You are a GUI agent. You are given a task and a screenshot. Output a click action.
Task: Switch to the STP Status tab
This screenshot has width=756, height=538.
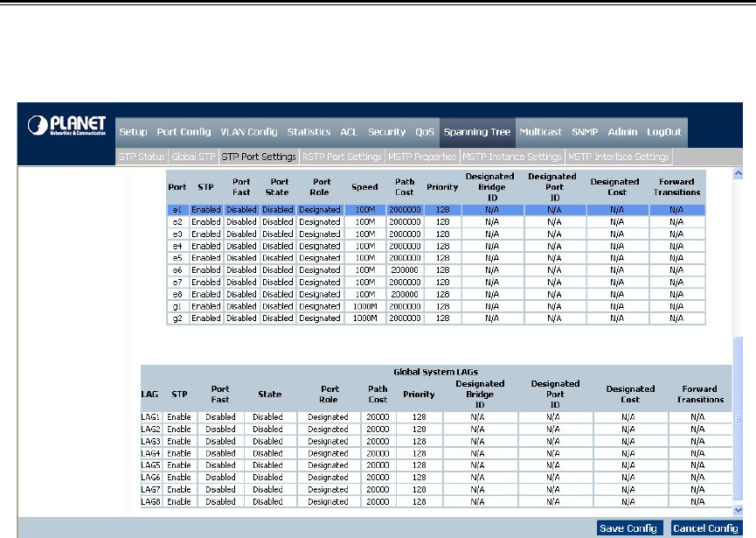[142, 157]
